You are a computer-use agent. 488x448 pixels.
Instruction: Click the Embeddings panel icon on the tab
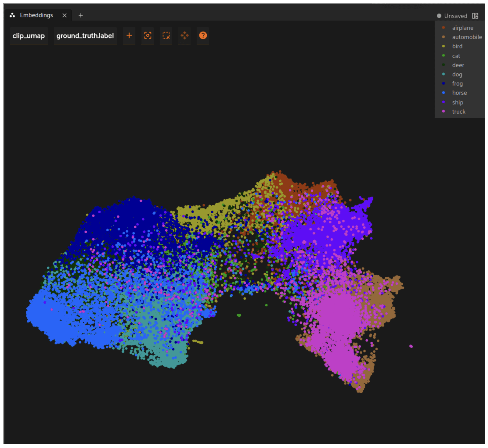coord(12,15)
